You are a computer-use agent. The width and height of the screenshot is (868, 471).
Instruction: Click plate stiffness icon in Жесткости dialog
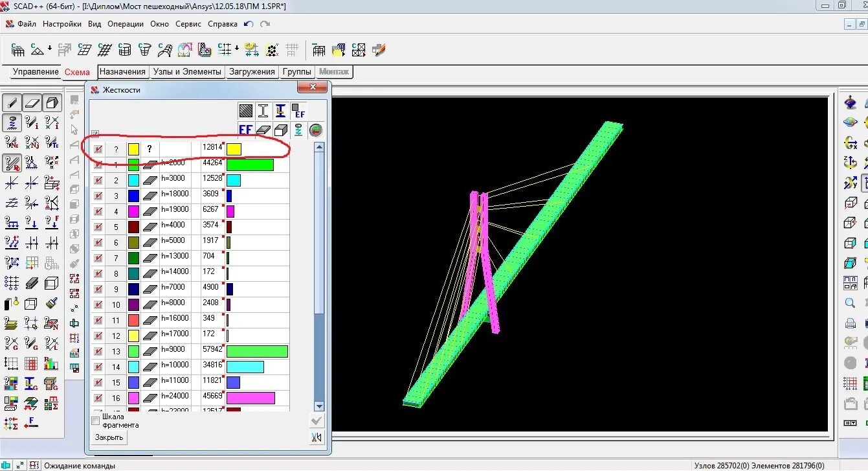click(x=263, y=130)
